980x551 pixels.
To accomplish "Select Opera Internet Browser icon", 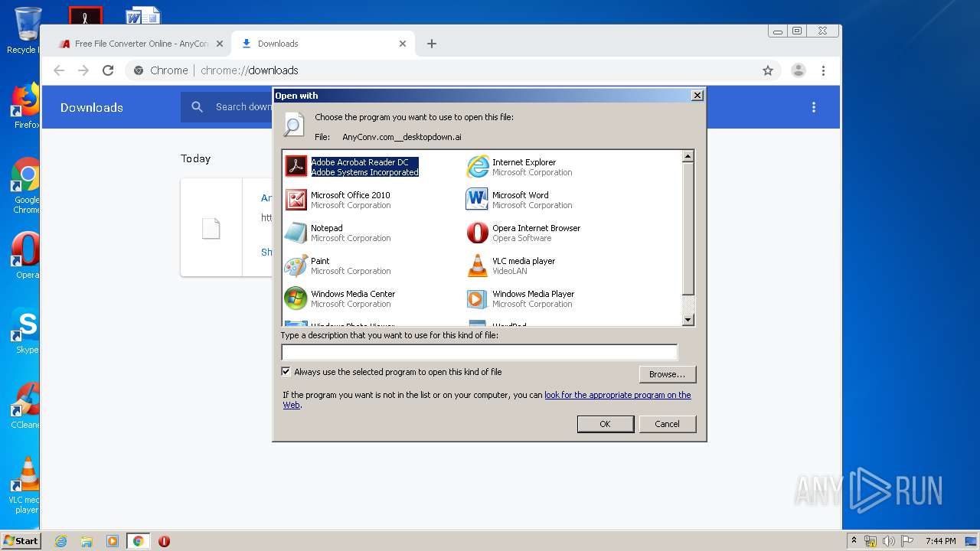I will (x=477, y=232).
